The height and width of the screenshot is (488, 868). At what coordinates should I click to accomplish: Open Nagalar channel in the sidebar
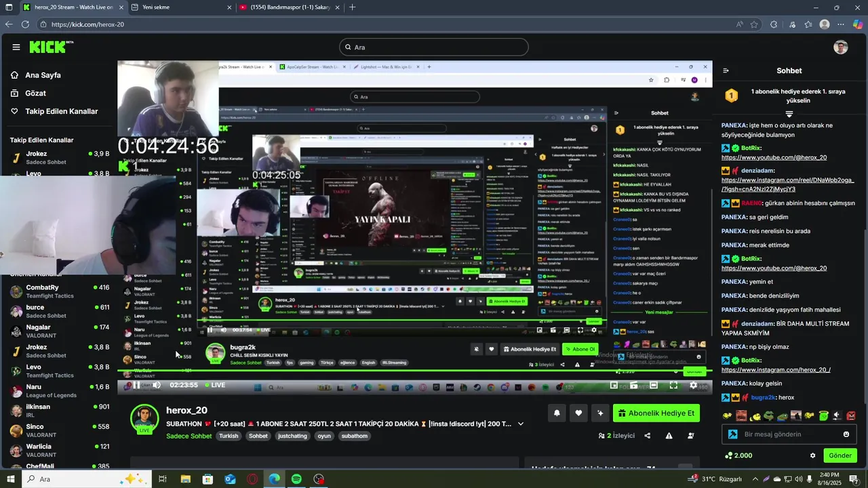(x=58, y=331)
